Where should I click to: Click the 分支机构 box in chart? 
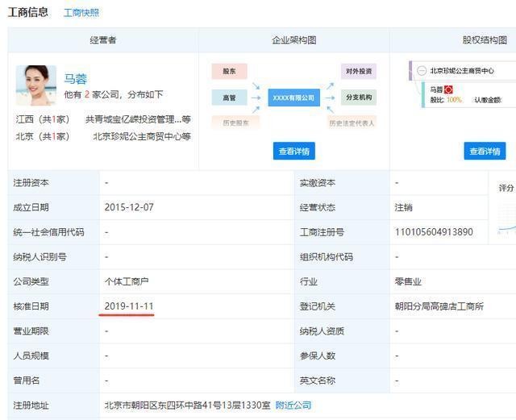(358, 98)
